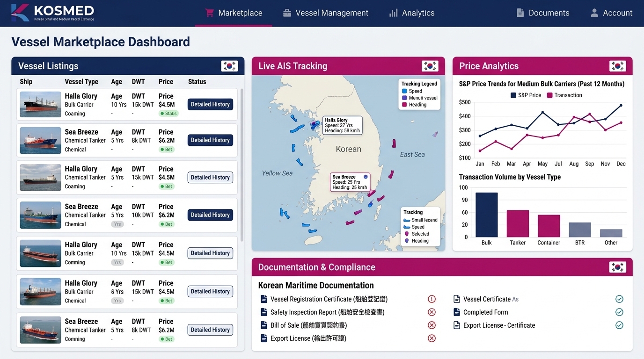The width and height of the screenshot is (644, 359).
Task: Click the Korean flag icon in Price Analytics header
Action: pos(617,66)
